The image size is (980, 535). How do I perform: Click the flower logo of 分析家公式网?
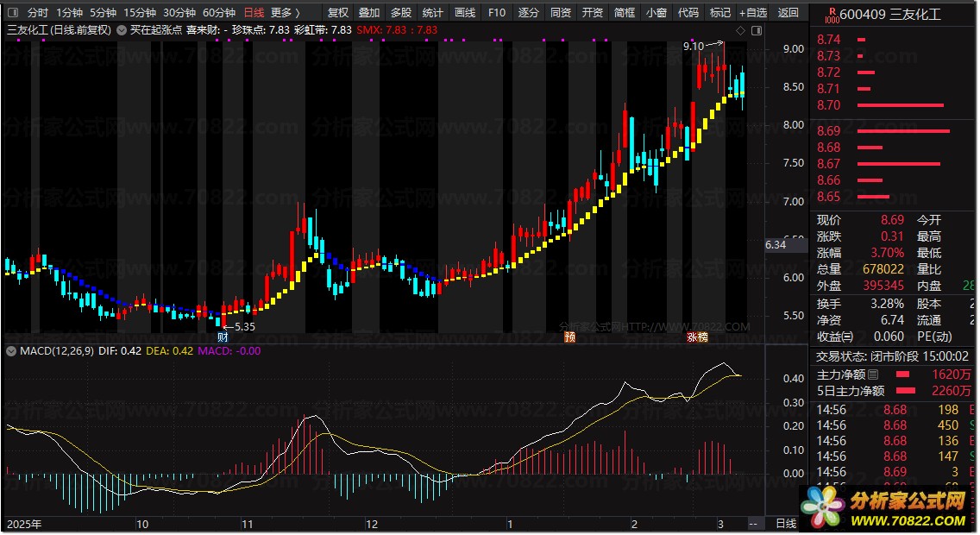(820, 507)
